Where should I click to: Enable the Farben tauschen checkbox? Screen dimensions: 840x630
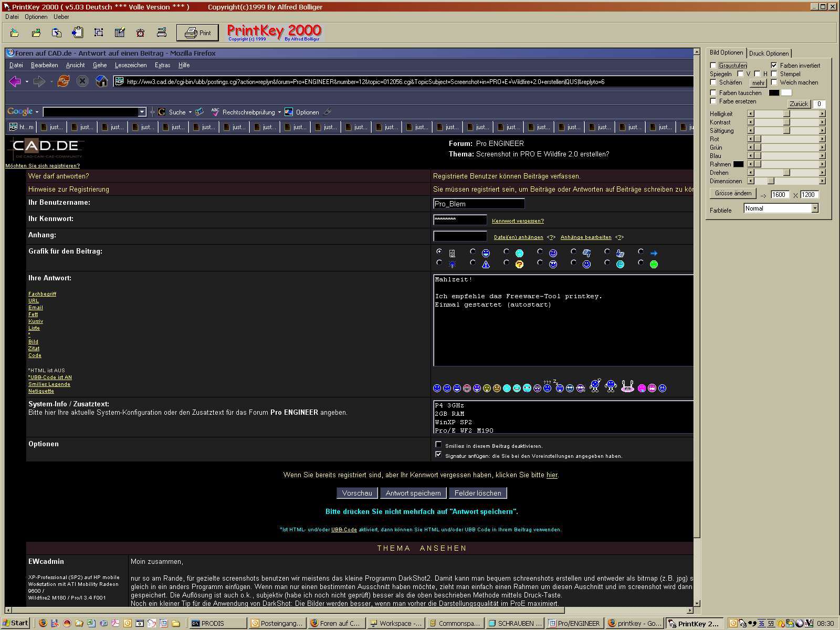tap(713, 93)
